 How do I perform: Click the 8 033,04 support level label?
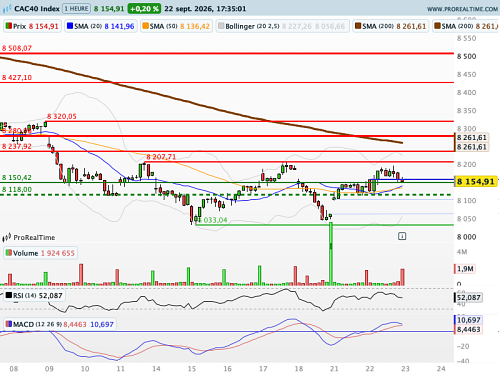coord(212,220)
